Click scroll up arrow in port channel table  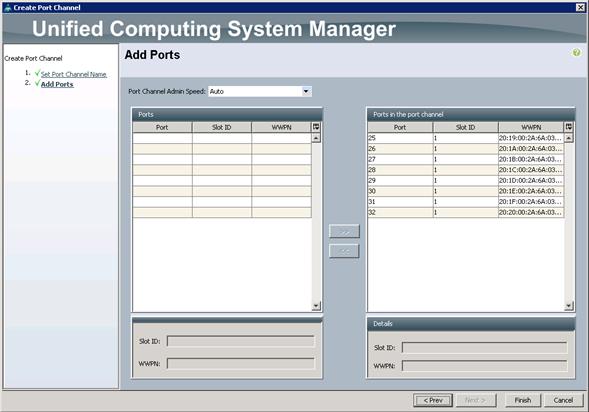pos(569,138)
